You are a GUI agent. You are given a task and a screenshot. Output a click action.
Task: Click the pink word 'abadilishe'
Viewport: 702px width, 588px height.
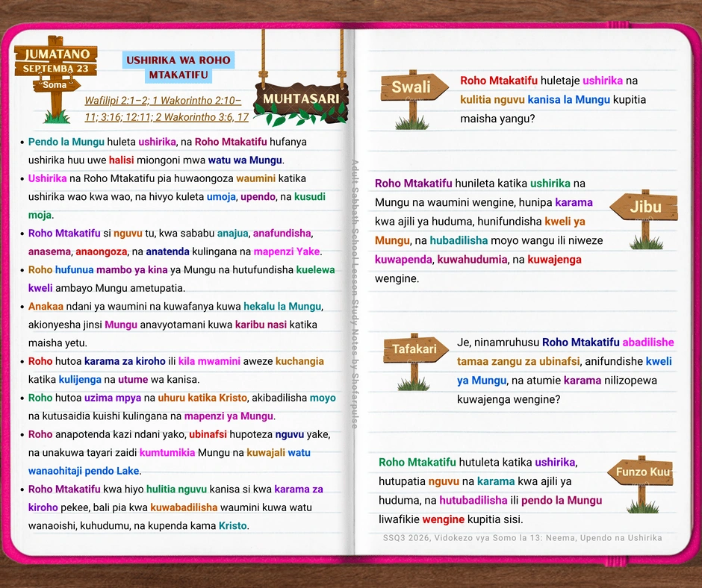pos(647,343)
